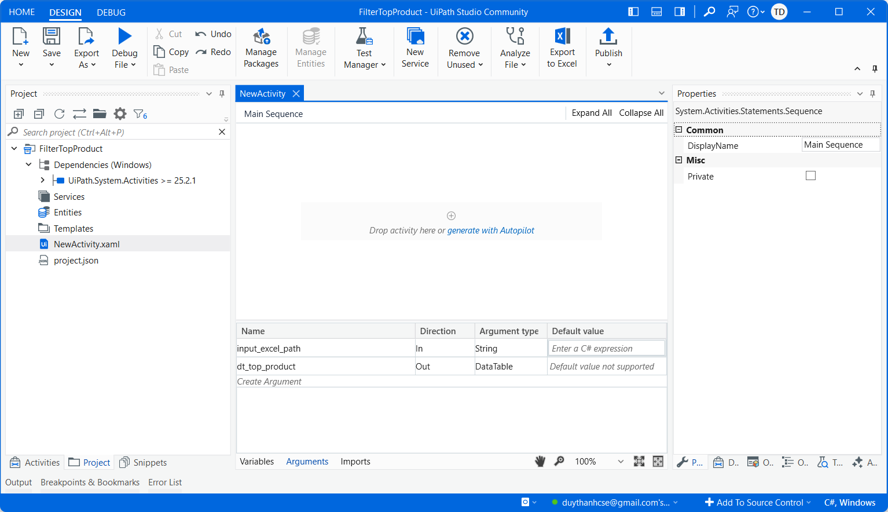Click the New file icon

[20, 36]
